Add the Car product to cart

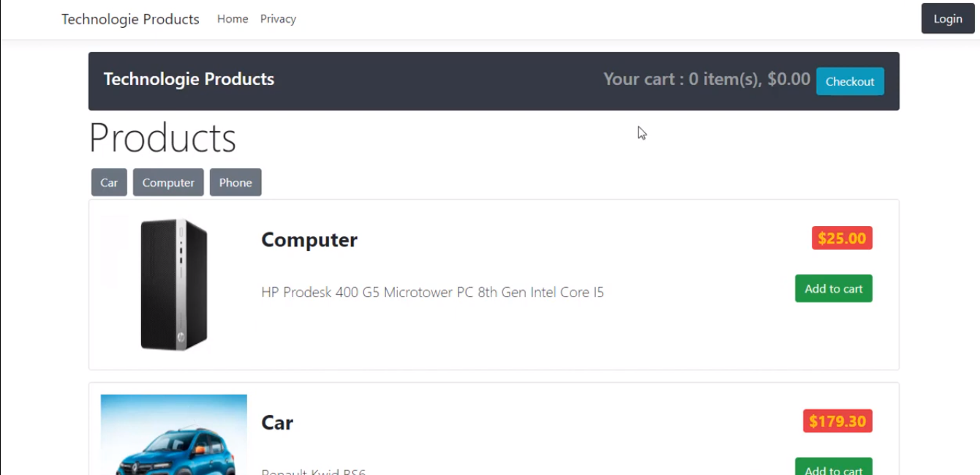click(x=833, y=469)
